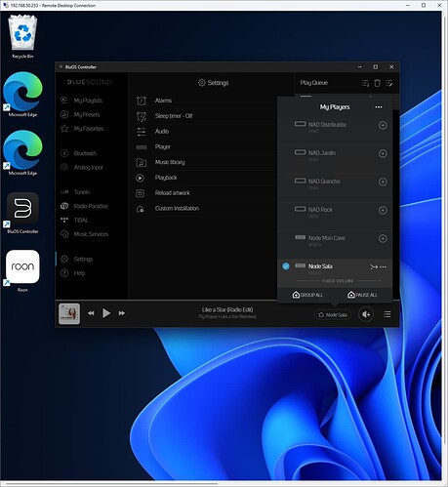Click the music library folder icon
This screenshot has height=487, width=448.
click(141, 162)
